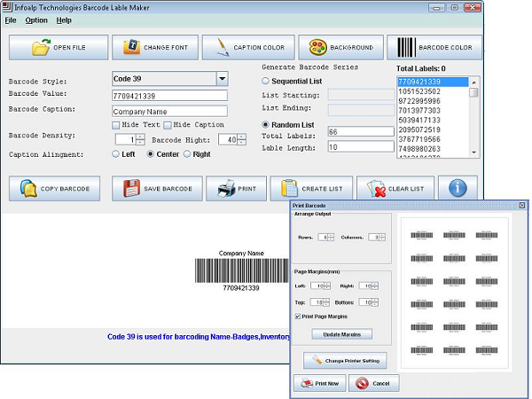Viewport: 532px width, 399px height.
Task: Click the Open File folder icon
Action: click(x=42, y=47)
